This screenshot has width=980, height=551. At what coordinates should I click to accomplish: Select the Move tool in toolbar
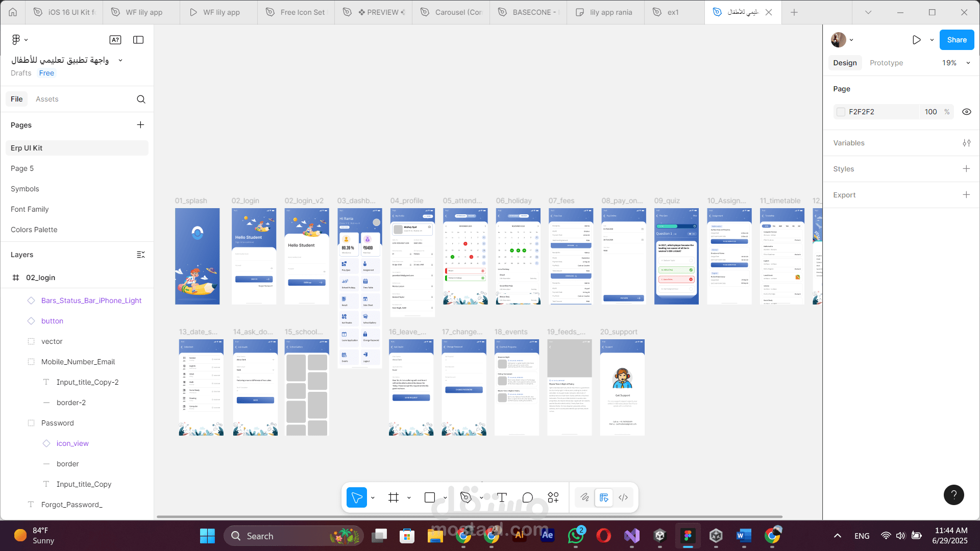[x=357, y=497]
